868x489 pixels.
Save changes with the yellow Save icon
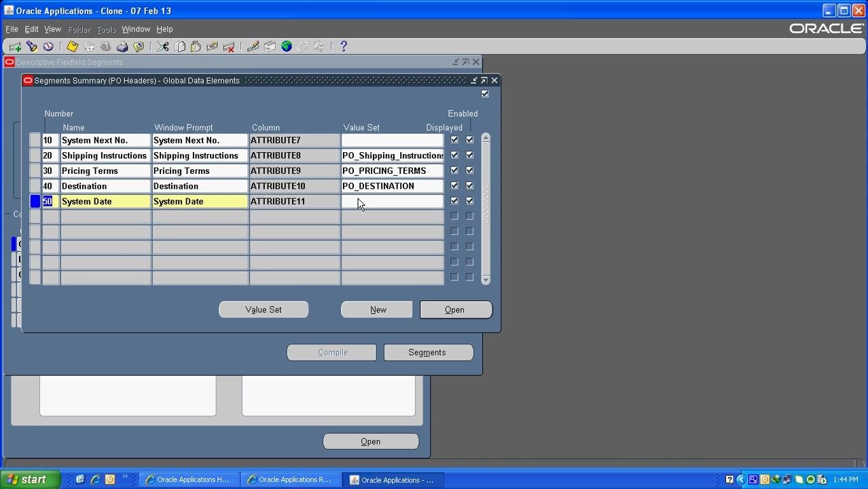click(72, 47)
